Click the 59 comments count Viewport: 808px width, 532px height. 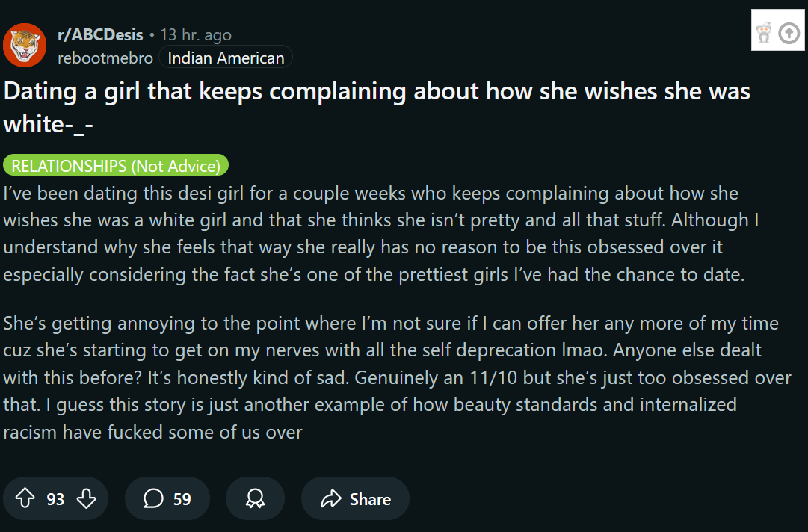(x=182, y=499)
